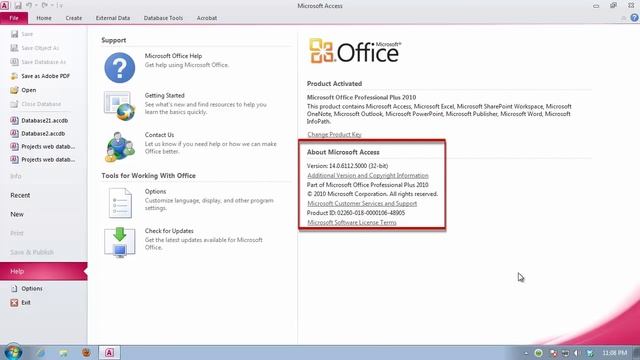The height and width of the screenshot is (360, 640).
Task: Select Recent in the backstage menu
Action: pyautogui.click(x=20, y=195)
